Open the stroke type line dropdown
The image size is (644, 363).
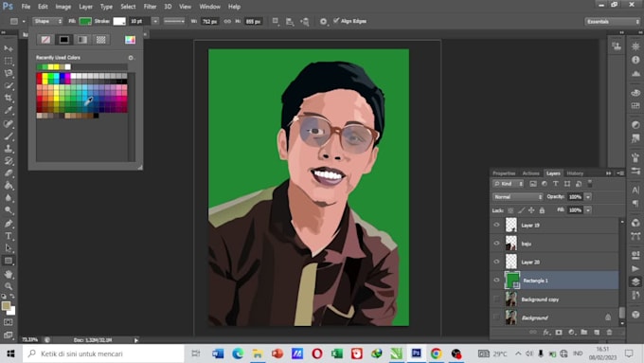pos(174,22)
